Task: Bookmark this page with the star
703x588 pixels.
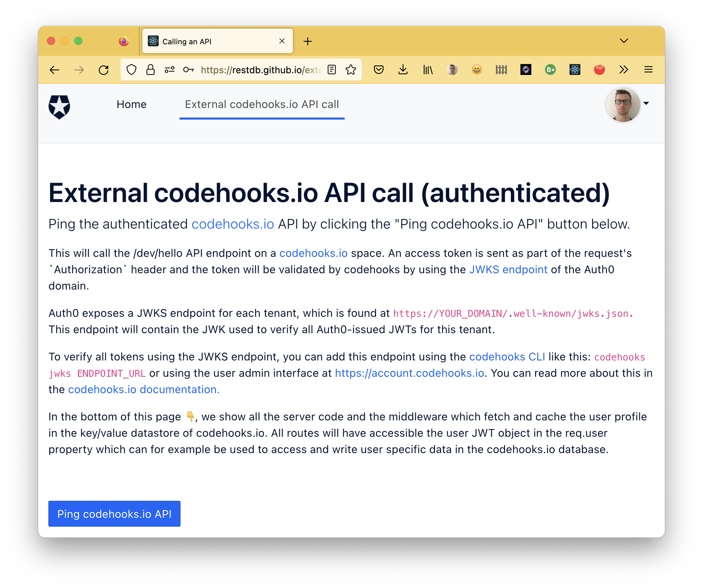Action: [x=351, y=70]
